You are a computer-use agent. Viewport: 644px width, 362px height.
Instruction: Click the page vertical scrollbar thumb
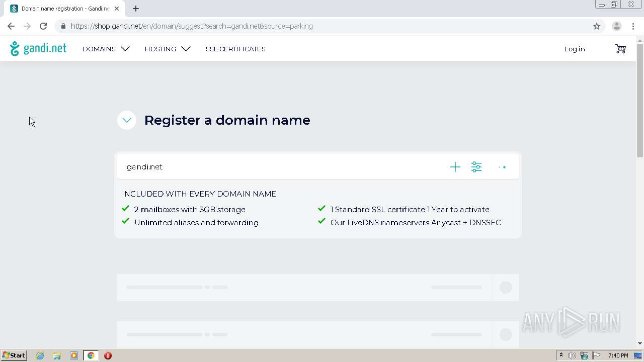tap(640, 101)
